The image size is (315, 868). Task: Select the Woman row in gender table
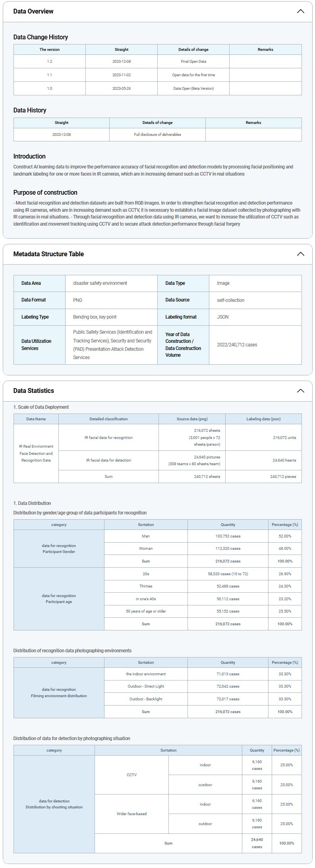point(146,549)
